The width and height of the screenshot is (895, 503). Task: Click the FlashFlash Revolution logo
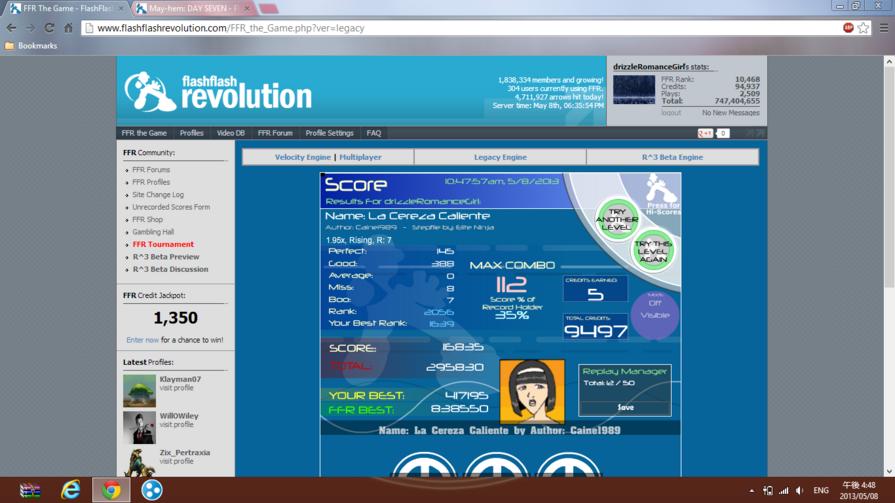coord(218,92)
